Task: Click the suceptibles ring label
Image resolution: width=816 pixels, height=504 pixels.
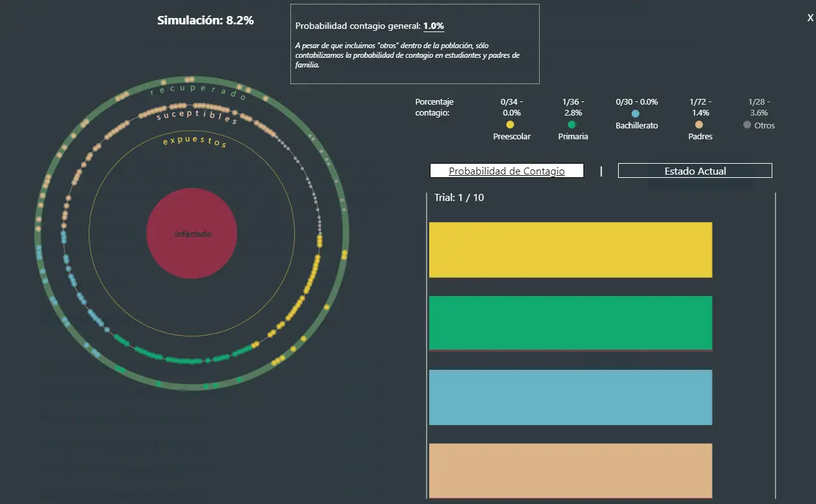Action: [x=197, y=116]
